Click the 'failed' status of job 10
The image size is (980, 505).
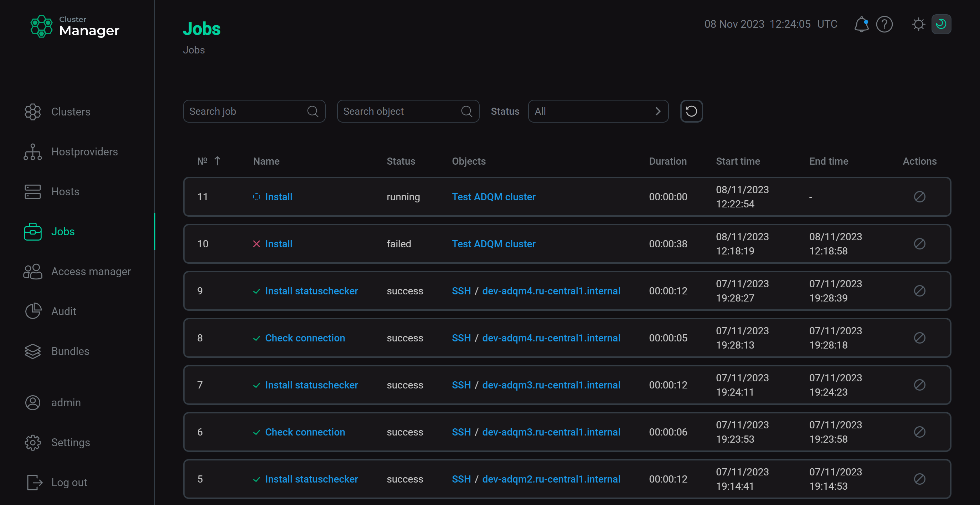click(x=399, y=243)
